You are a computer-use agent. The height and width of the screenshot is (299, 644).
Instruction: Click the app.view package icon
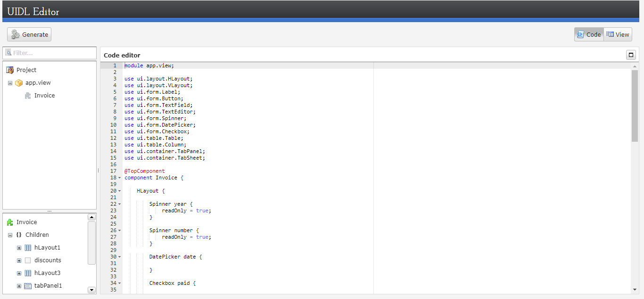pyautogui.click(x=19, y=83)
